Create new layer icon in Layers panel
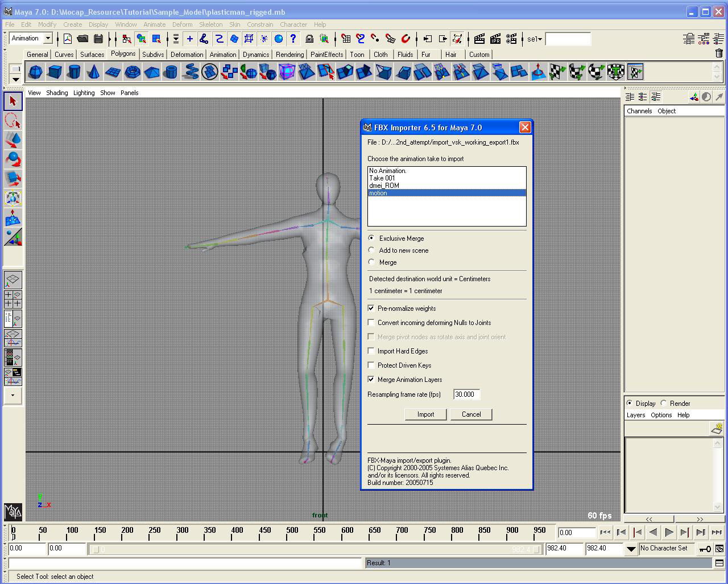The image size is (728, 584). click(x=717, y=428)
